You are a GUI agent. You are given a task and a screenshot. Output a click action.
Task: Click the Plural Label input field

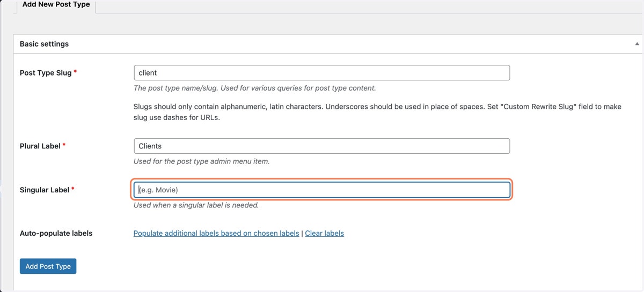pyautogui.click(x=321, y=146)
